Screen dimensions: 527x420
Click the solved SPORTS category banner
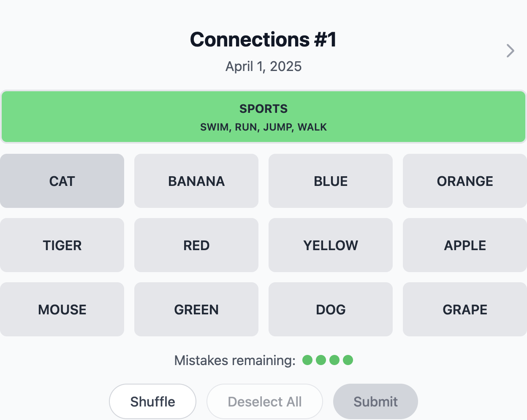point(263,117)
